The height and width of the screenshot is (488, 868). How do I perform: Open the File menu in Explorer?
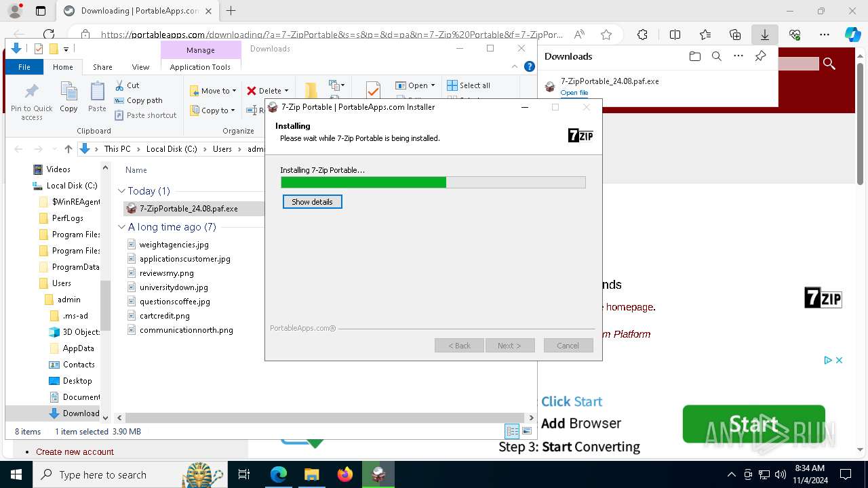24,67
